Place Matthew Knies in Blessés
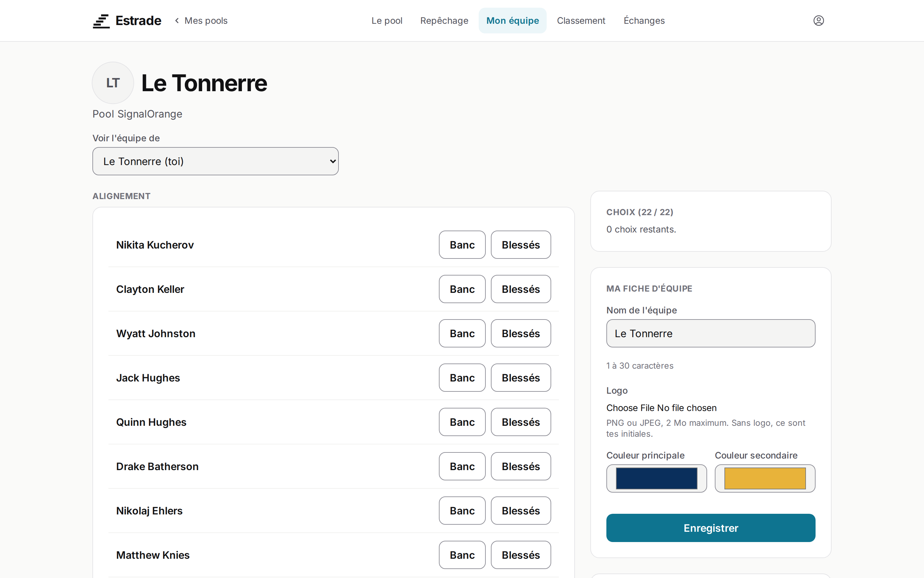Screen dimensions: 924x578 [520, 555]
